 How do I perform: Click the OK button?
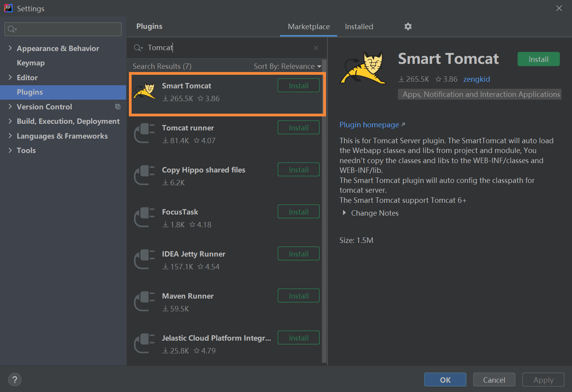tap(445, 380)
